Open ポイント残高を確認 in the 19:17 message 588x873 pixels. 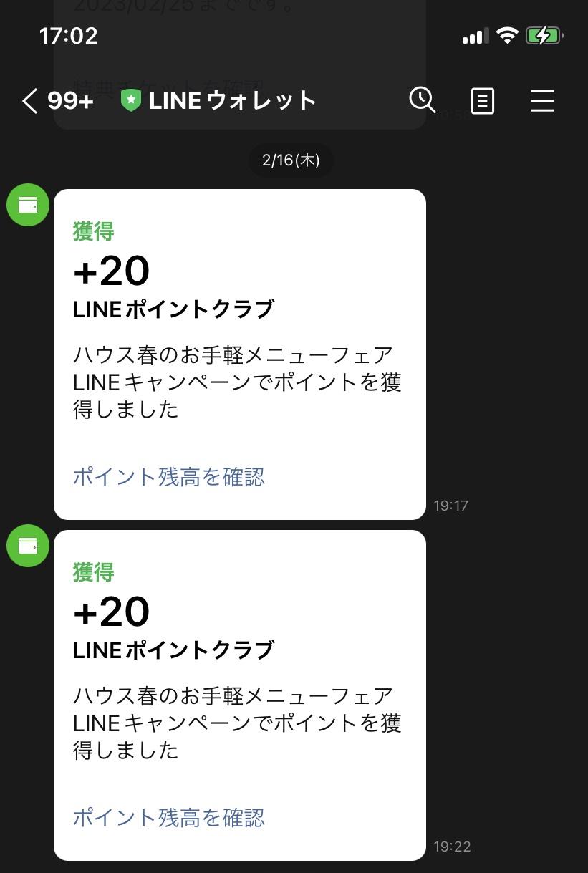pos(169,477)
